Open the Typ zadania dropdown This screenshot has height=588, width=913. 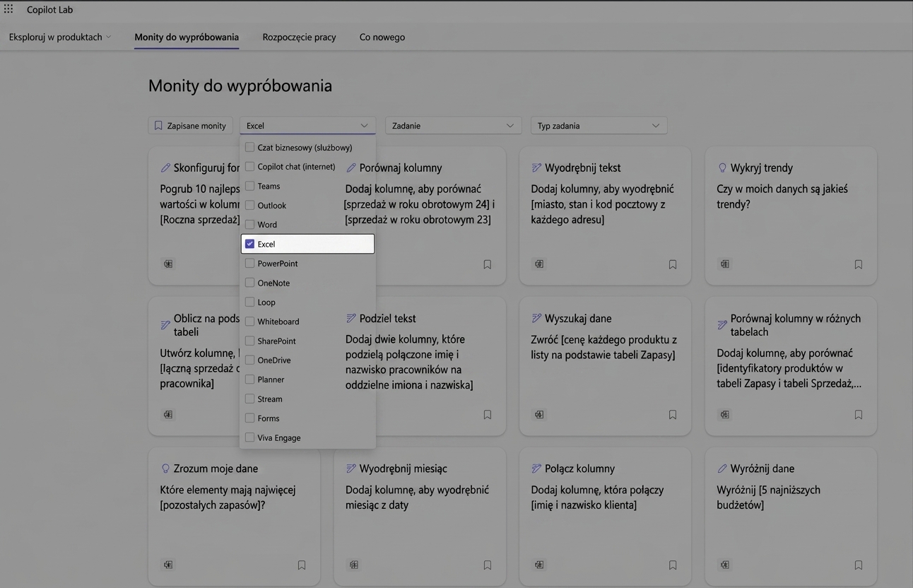(x=599, y=126)
